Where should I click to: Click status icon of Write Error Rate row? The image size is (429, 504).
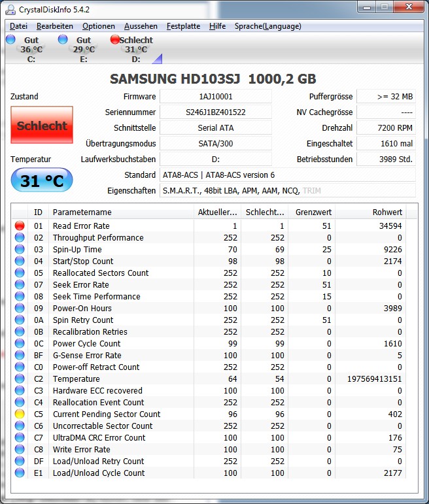20,449
